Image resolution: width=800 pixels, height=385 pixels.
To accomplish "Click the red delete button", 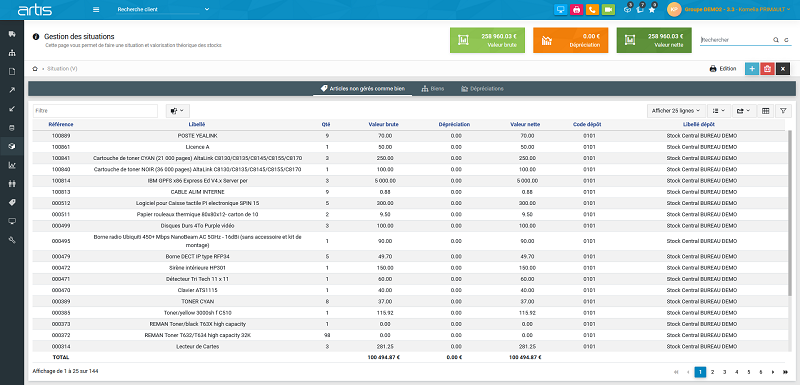I will [767, 69].
